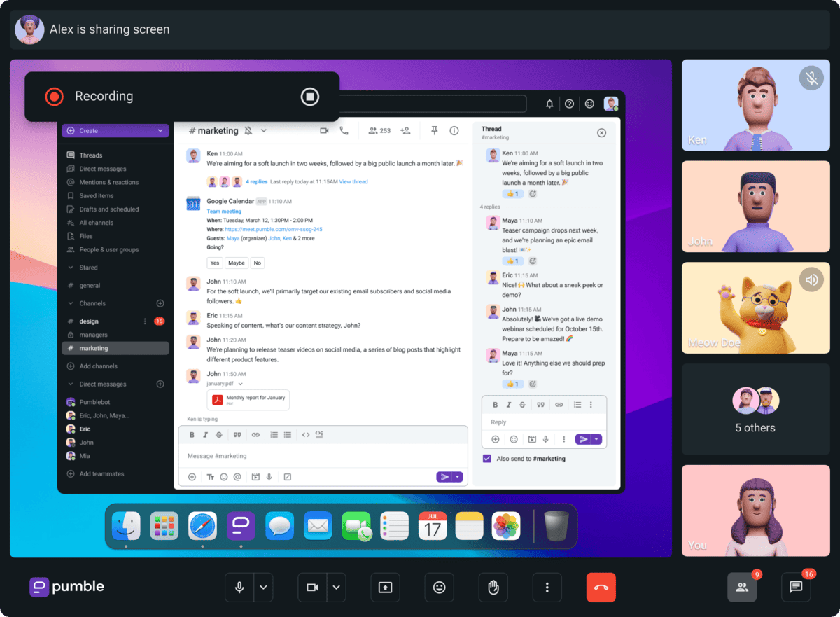Viewport: 840px width, 617px height.
Task: Uncheck Also send to #marketing checkbox
Action: coord(487,459)
